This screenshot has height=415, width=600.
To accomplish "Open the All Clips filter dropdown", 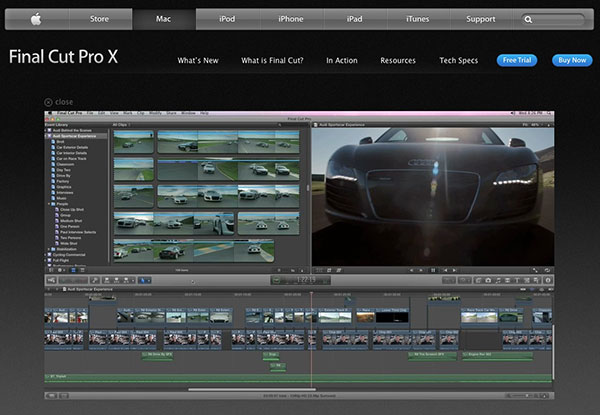I will click(121, 125).
